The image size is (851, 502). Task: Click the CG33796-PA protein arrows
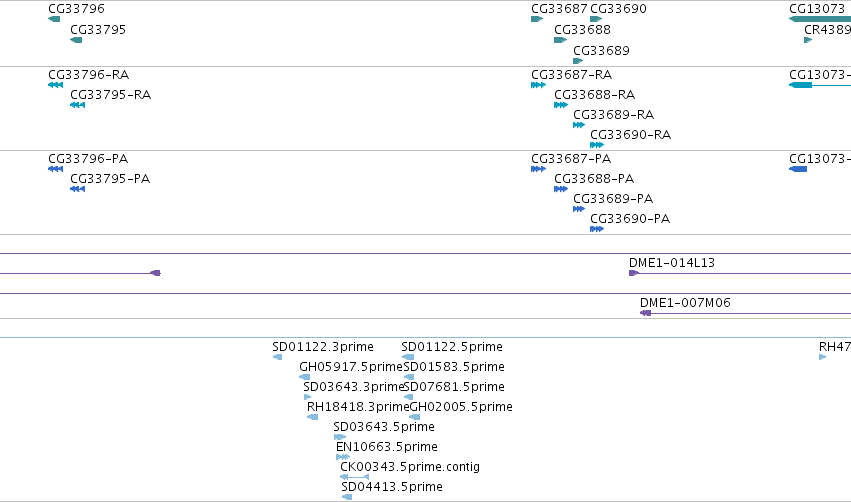[55, 169]
